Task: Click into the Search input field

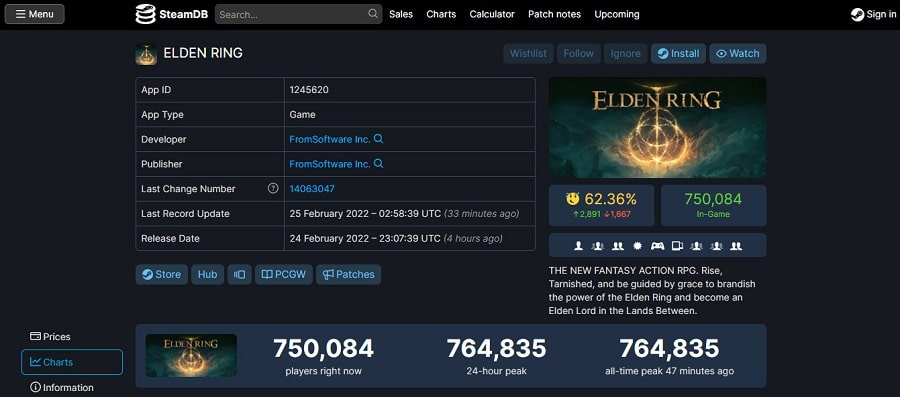Action: click(292, 14)
